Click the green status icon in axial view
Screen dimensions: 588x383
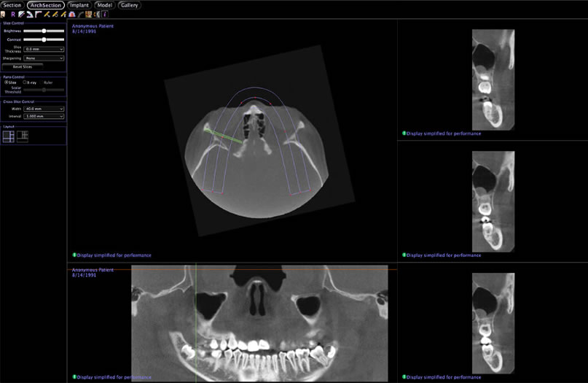click(74, 255)
